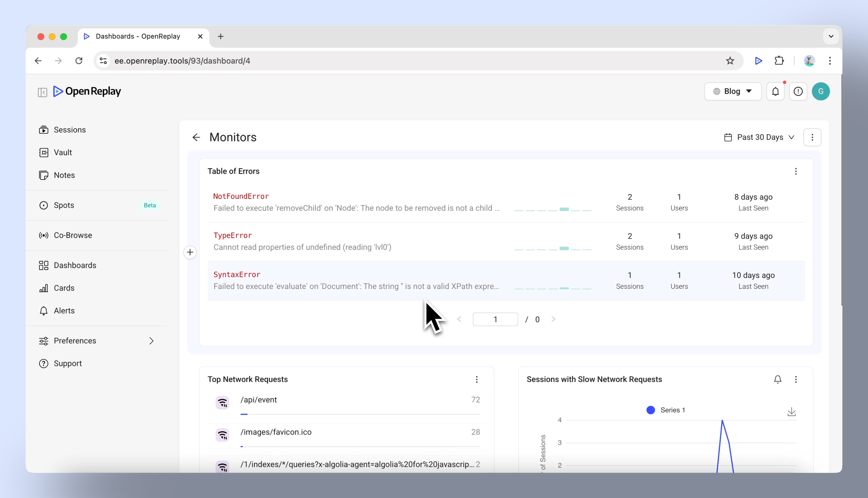This screenshot has width=868, height=498.
Task: Open Dashboards in the sidebar
Action: (x=96, y=265)
